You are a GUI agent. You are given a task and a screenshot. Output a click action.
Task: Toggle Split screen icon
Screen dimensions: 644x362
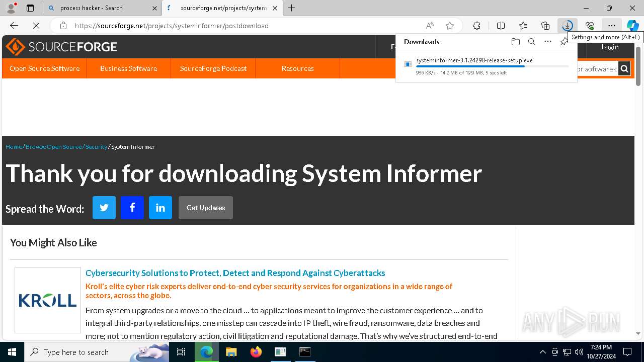501,26
